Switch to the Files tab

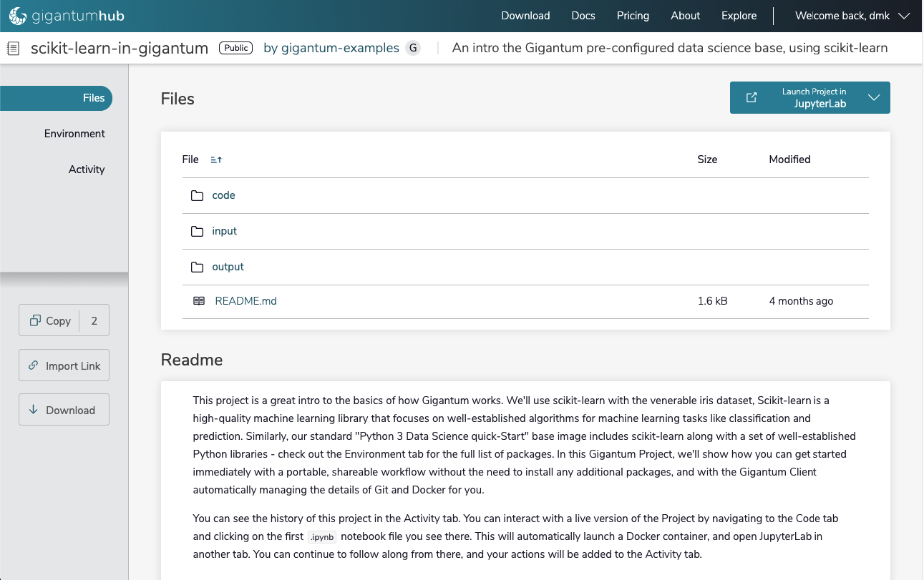pyautogui.click(x=57, y=98)
